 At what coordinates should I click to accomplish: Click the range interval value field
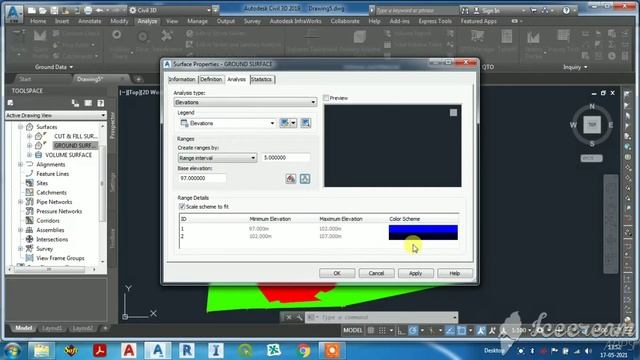tap(286, 158)
